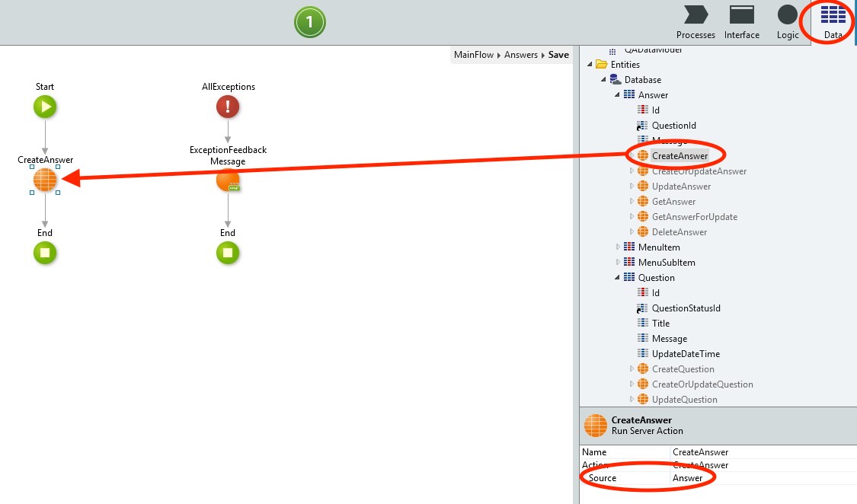
Task: Expand the MenuSubItem entity
Action: (x=618, y=262)
